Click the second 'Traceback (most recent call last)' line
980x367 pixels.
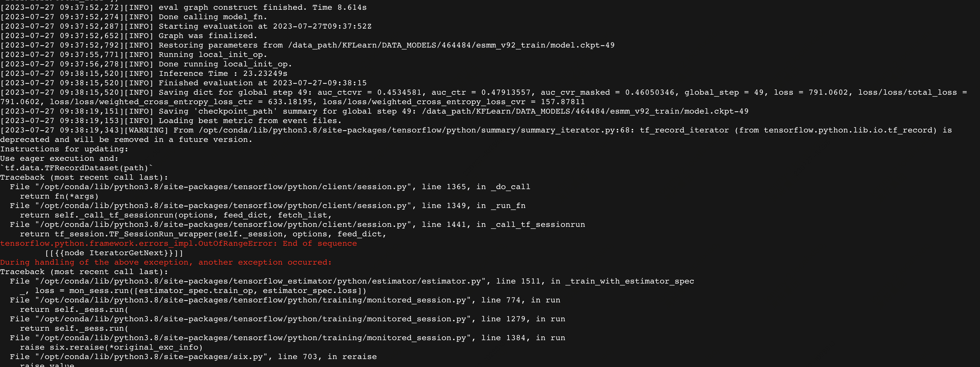[x=84, y=272]
